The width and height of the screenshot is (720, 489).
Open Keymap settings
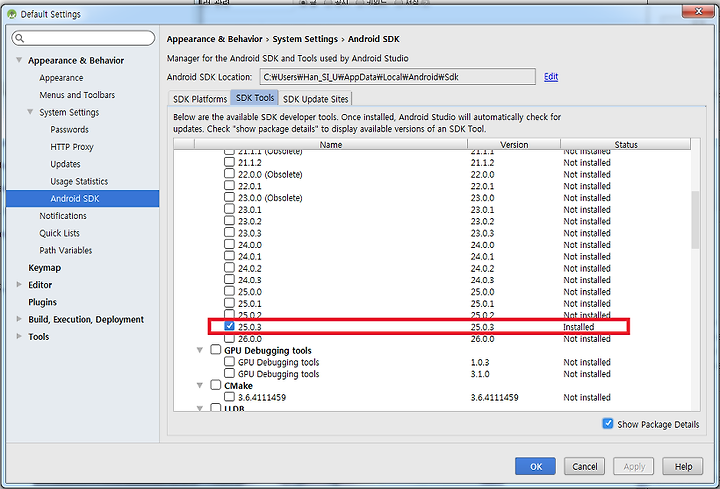pyautogui.click(x=45, y=268)
